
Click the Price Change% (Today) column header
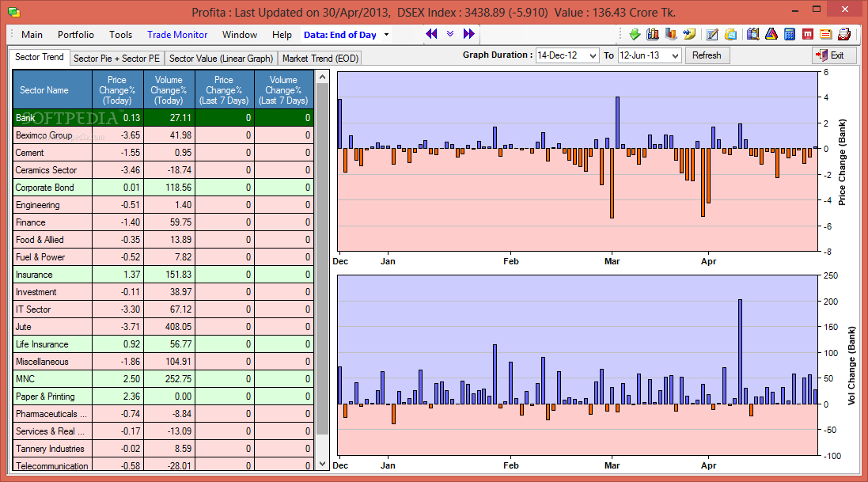click(x=117, y=89)
